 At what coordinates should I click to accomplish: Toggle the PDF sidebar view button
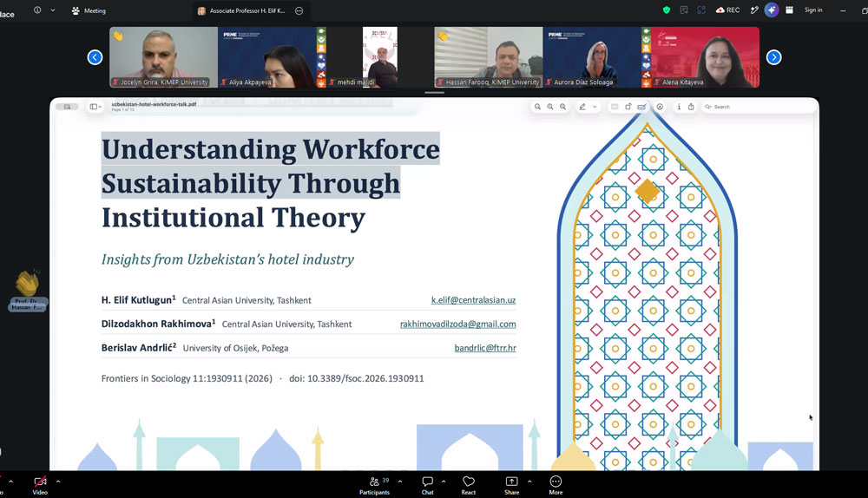coord(95,107)
